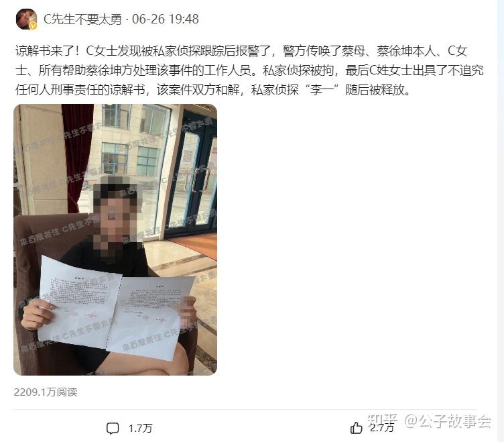Click the post timestamp 06-26 19:48
504x442 pixels.
tap(166, 19)
